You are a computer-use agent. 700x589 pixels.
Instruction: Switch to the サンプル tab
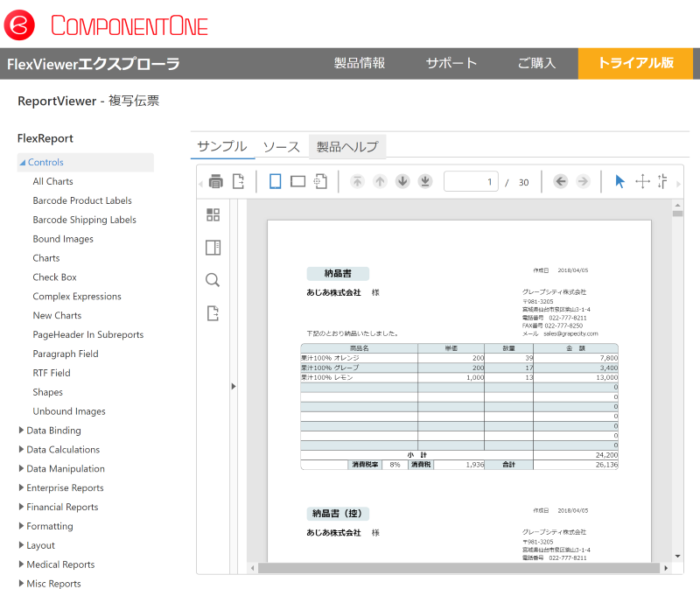pyautogui.click(x=222, y=146)
